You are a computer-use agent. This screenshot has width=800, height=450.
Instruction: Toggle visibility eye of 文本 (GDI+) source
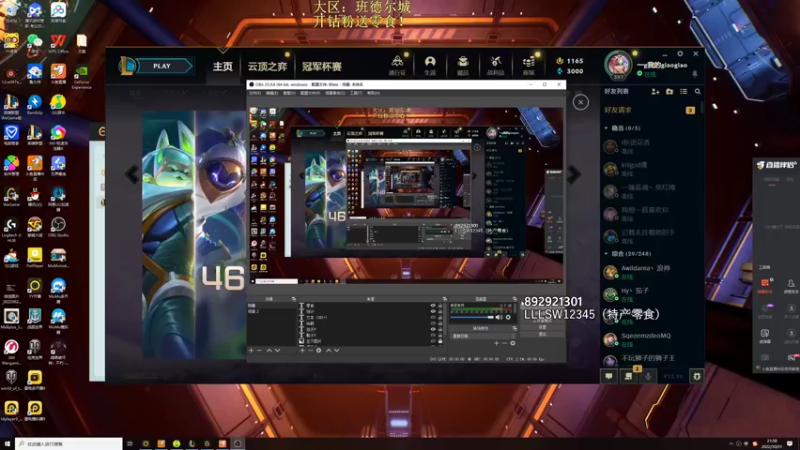[433, 317]
